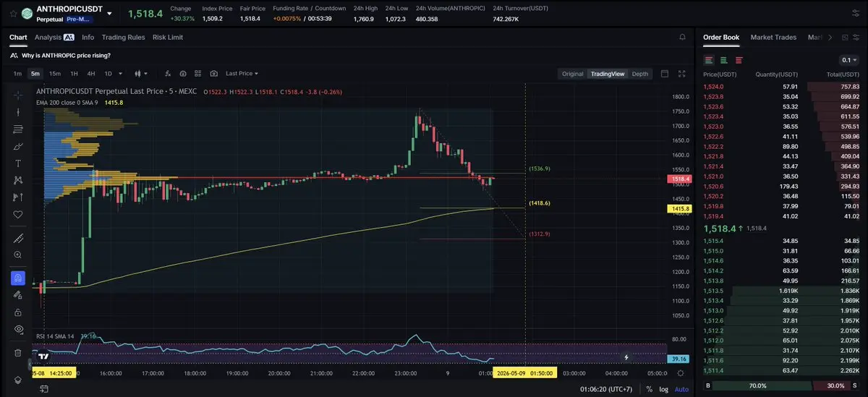Click the chart settings gauge icon
The width and height of the screenshot is (868, 397).
(183, 73)
